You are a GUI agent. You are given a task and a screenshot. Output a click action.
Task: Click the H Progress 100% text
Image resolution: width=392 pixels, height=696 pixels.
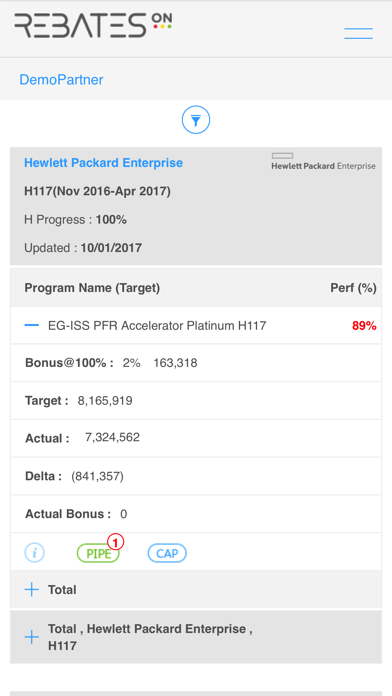point(75,220)
